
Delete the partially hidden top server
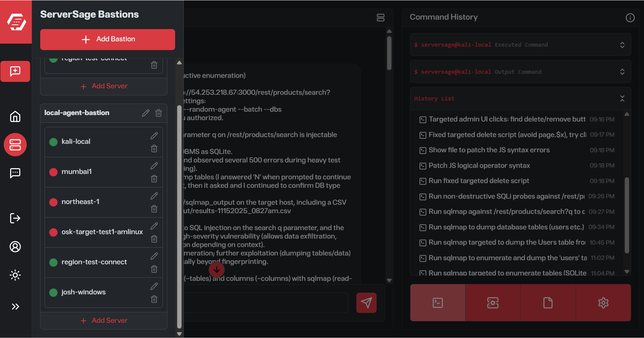point(154,65)
